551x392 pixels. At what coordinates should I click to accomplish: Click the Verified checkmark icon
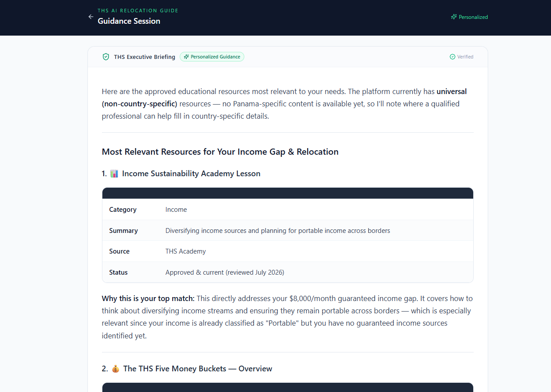click(x=453, y=57)
